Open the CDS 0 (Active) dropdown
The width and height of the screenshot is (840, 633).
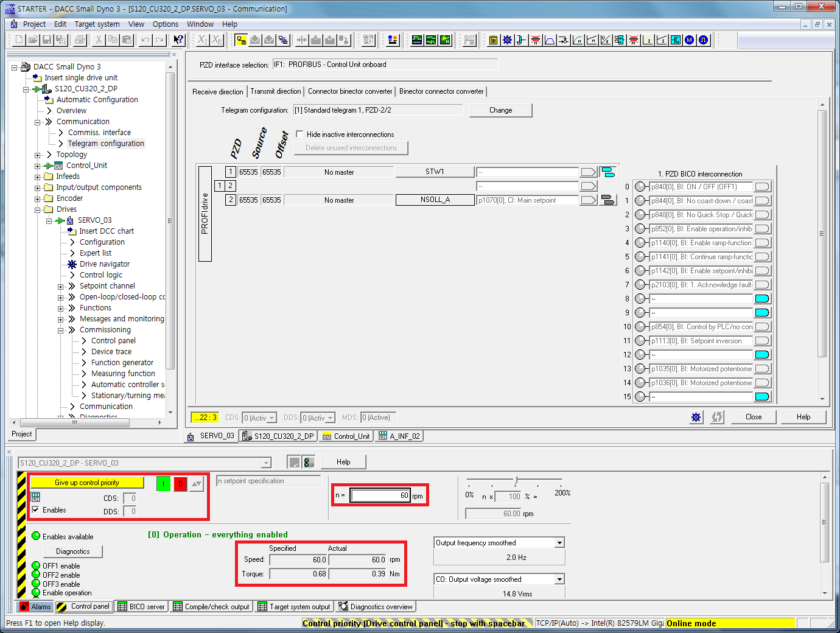pyautogui.click(x=271, y=418)
